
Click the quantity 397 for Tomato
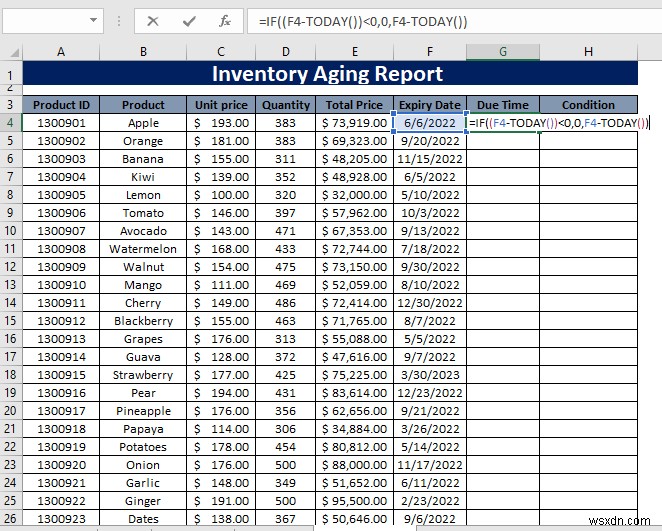[285, 213]
